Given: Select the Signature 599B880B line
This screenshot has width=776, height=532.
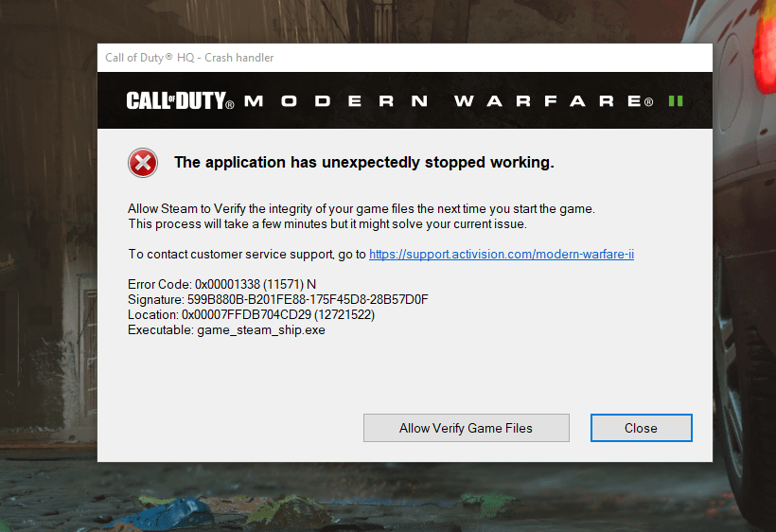Looking at the screenshot, I should click(278, 299).
